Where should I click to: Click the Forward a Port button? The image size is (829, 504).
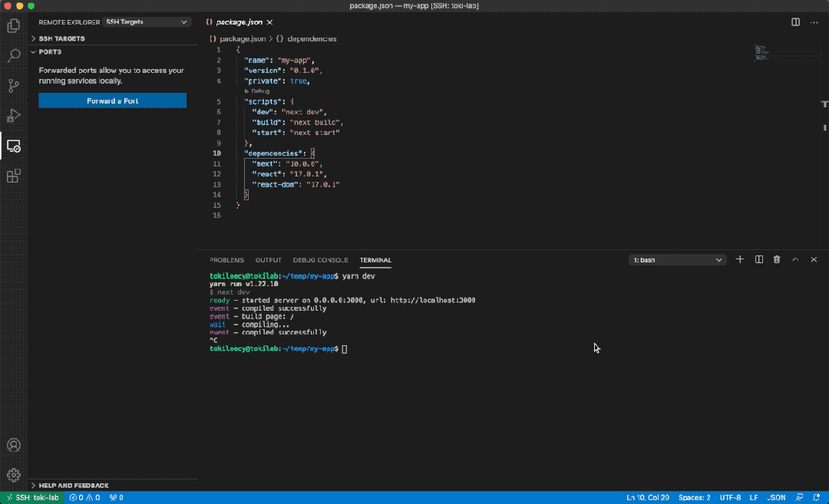point(112,100)
